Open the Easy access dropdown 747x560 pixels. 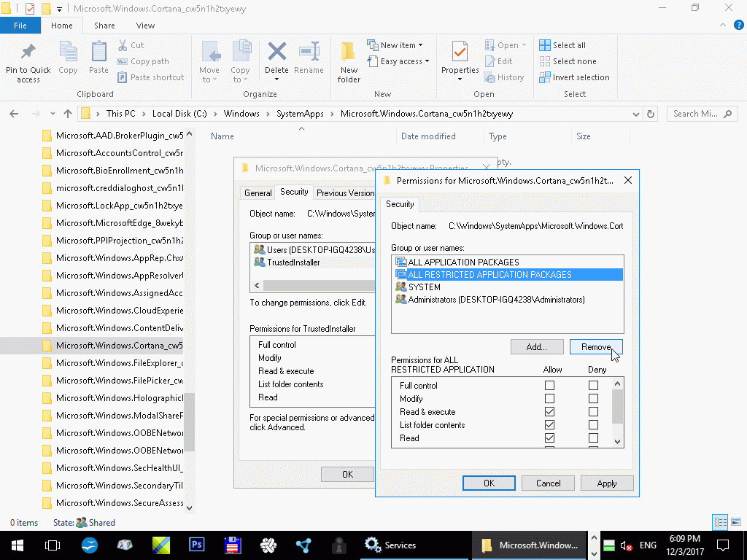[x=398, y=61]
